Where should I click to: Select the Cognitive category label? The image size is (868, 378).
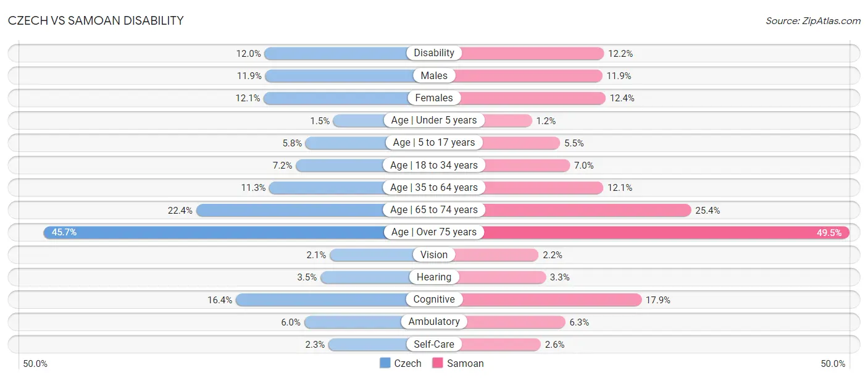pos(434,300)
